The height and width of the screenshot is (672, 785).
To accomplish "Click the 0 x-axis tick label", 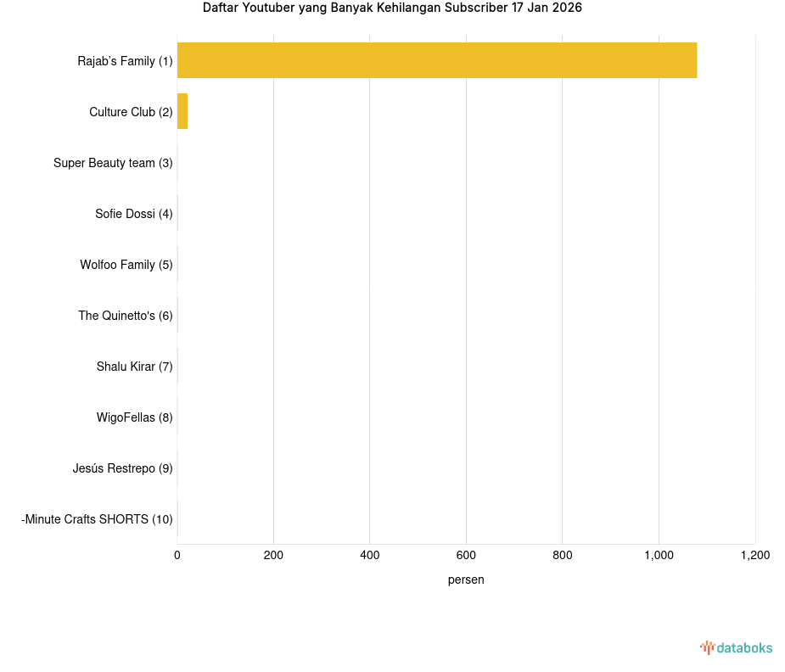I will click(177, 556).
